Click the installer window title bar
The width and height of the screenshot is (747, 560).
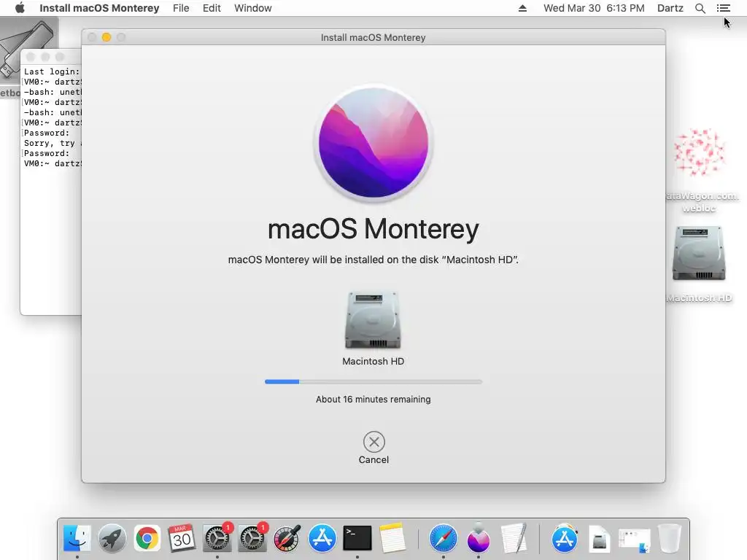click(x=373, y=37)
